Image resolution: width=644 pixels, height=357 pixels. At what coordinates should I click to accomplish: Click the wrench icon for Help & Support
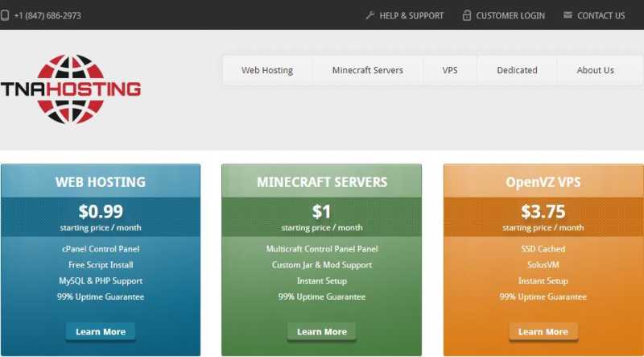point(370,15)
